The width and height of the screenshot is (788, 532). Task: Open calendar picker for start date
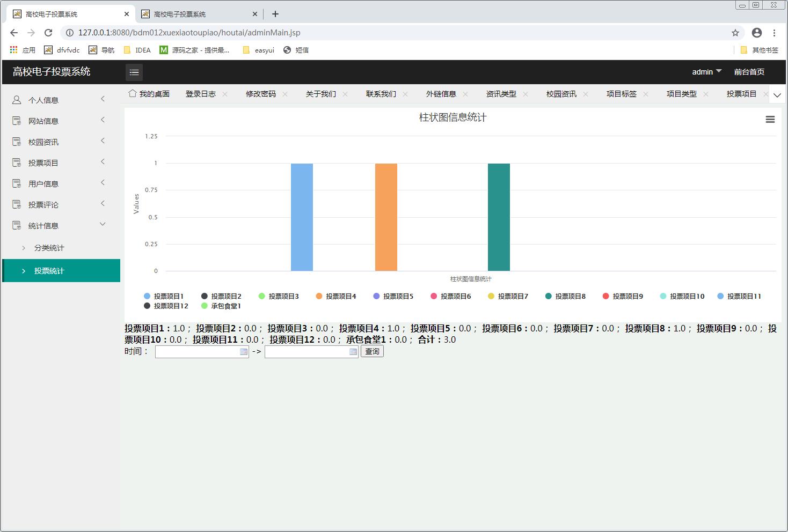(x=244, y=352)
